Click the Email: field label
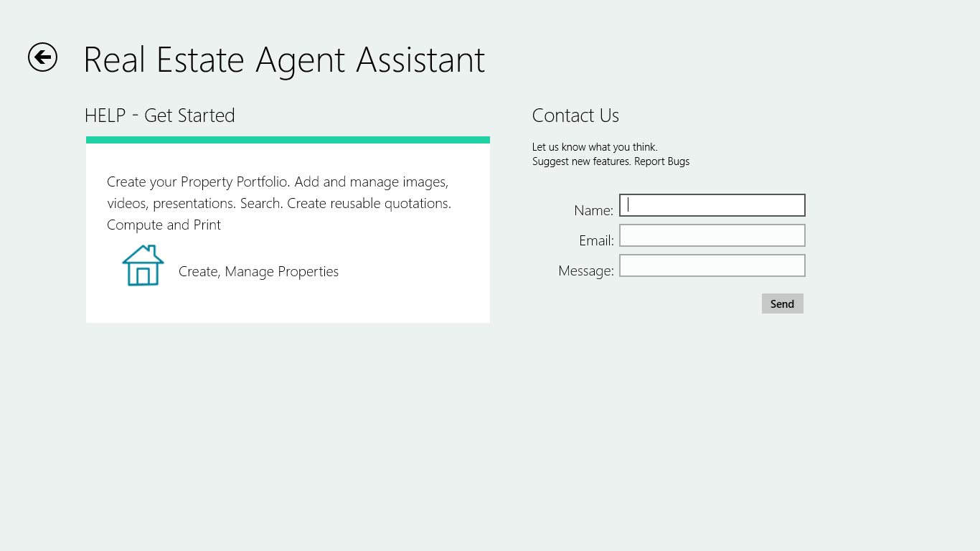Screen dimensions: 980x551 point(596,240)
